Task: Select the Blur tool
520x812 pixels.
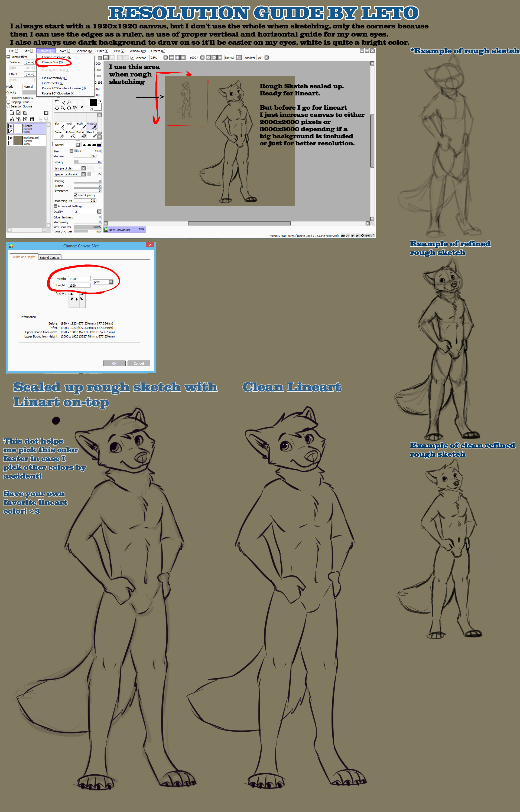Action: 59,126
